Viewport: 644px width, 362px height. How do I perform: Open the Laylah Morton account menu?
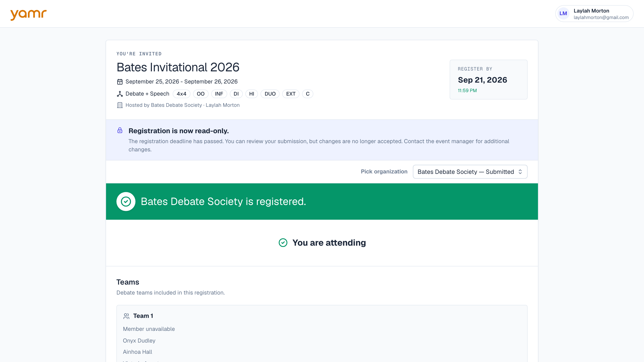tap(594, 13)
